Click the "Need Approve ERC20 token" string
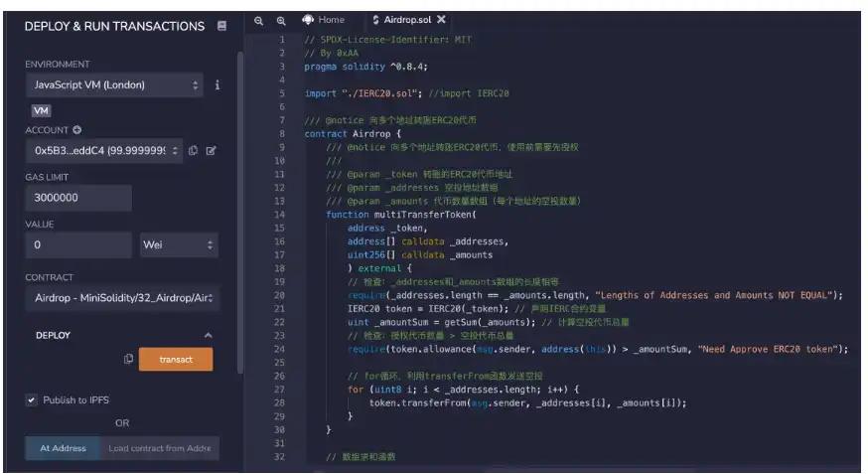 pos(767,349)
